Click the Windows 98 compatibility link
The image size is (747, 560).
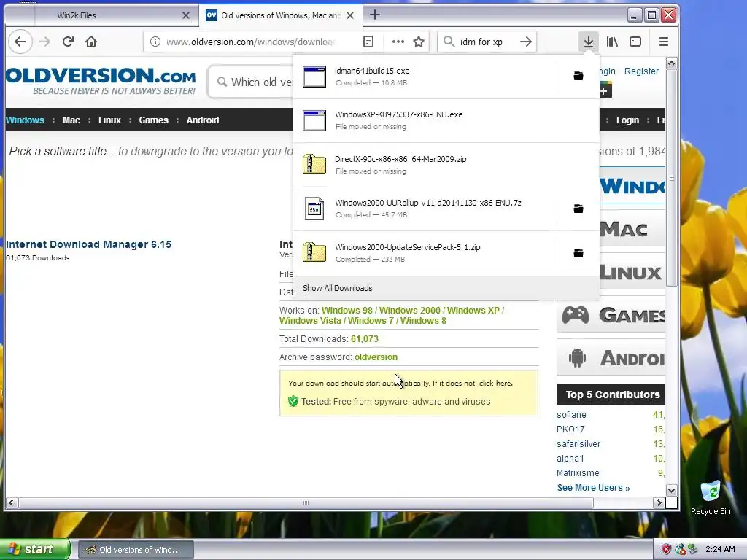coord(347,311)
